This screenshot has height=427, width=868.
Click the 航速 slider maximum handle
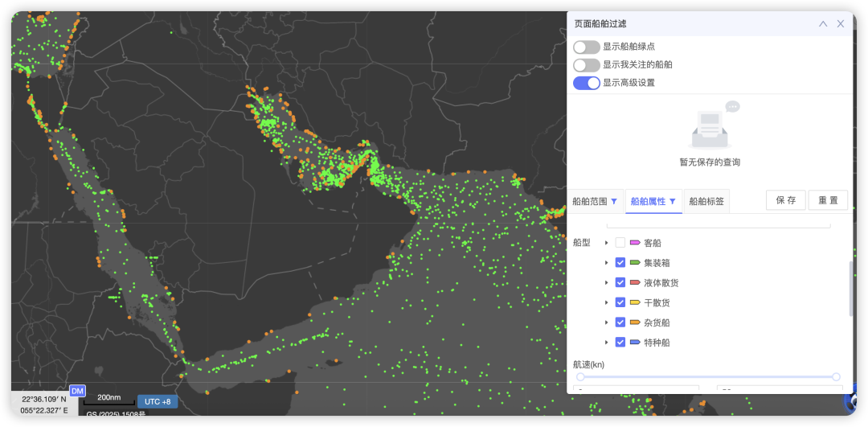point(837,377)
